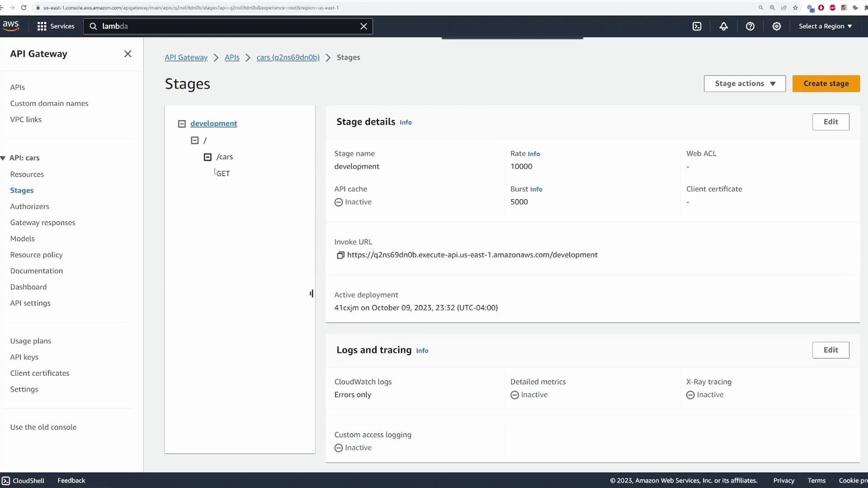Image resolution: width=868 pixels, height=488 pixels.
Task: Open Info link next to Burst
Action: click(x=536, y=189)
